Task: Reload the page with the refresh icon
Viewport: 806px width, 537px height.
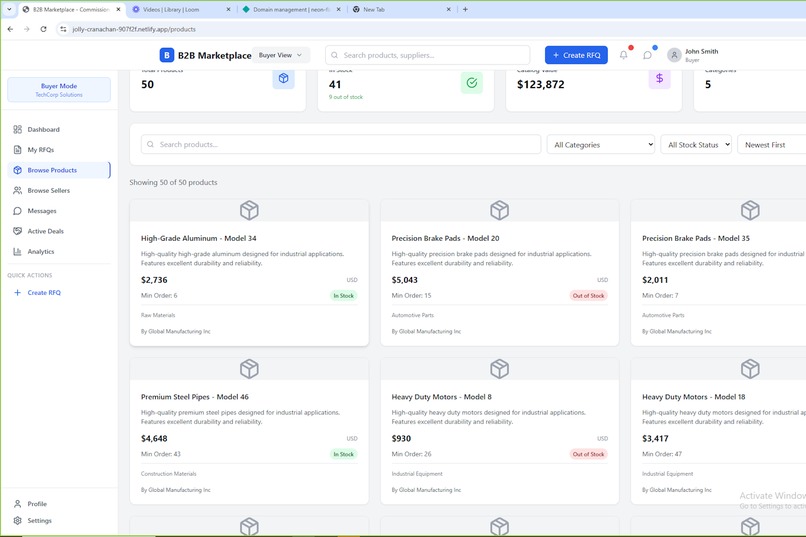Action: (44, 29)
